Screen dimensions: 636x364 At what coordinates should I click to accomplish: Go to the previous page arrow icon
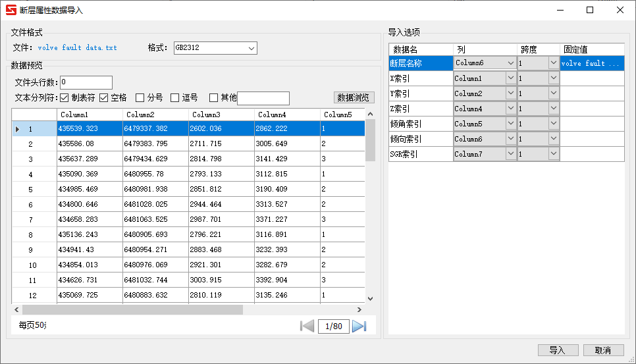[307, 326]
